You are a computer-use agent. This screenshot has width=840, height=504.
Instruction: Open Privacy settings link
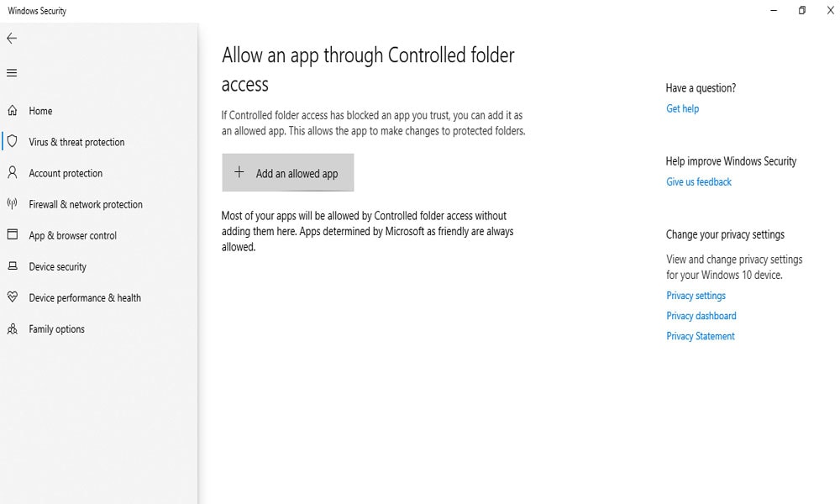696,296
